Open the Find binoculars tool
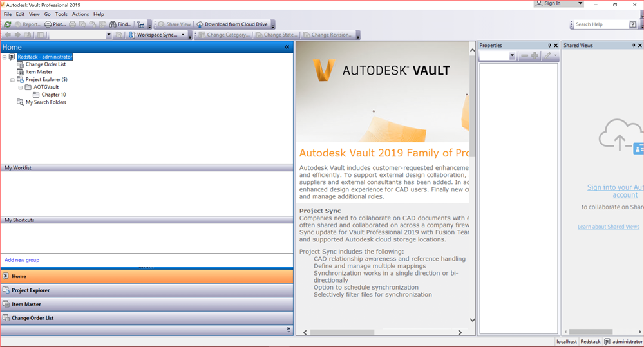Image resolution: width=644 pixels, height=347 pixels. point(120,24)
